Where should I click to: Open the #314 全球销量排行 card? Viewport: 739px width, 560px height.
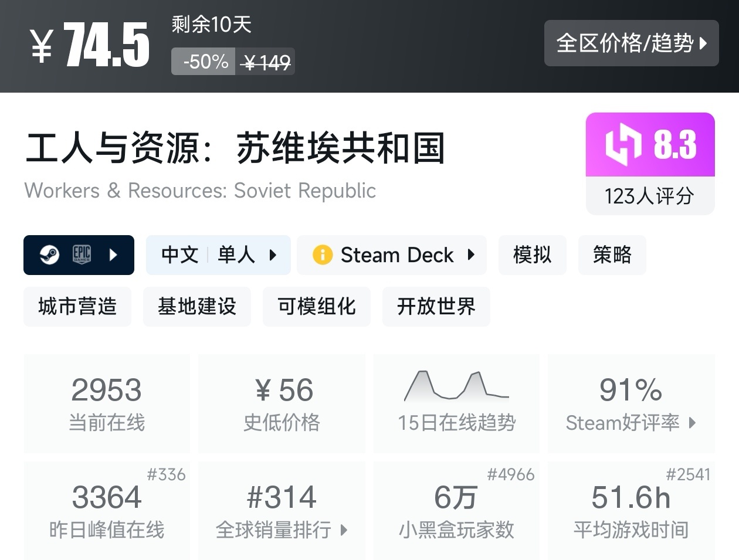[282, 511]
